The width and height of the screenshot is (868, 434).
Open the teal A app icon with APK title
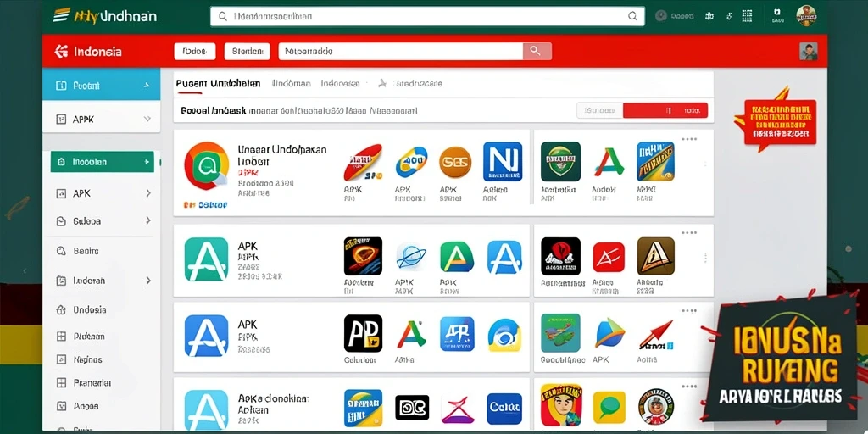coord(206,259)
